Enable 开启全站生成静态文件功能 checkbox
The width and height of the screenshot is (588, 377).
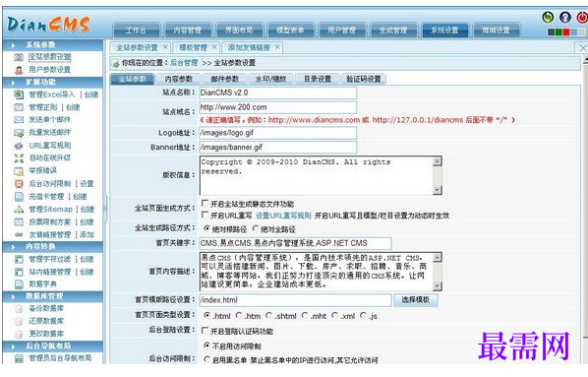tap(205, 203)
